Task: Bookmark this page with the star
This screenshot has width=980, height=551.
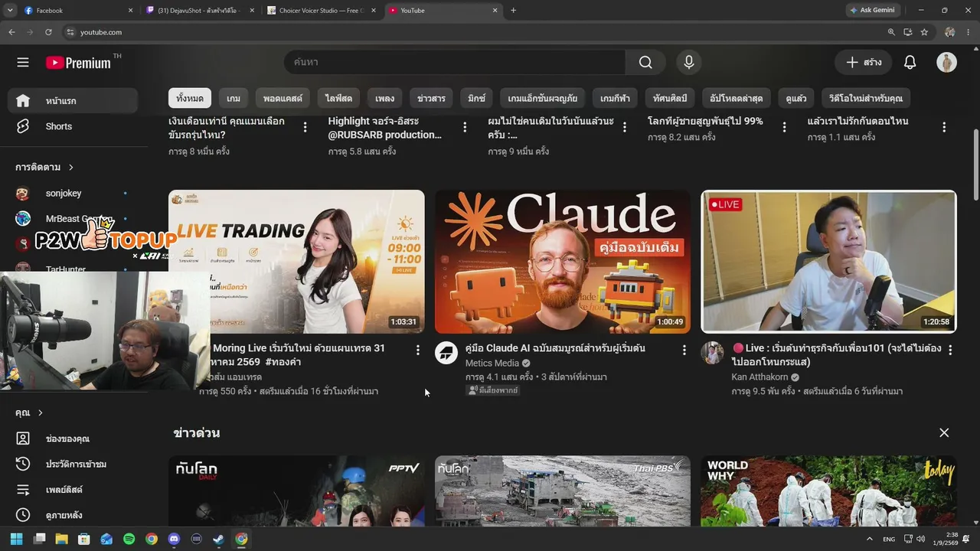Action: tap(924, 32)
